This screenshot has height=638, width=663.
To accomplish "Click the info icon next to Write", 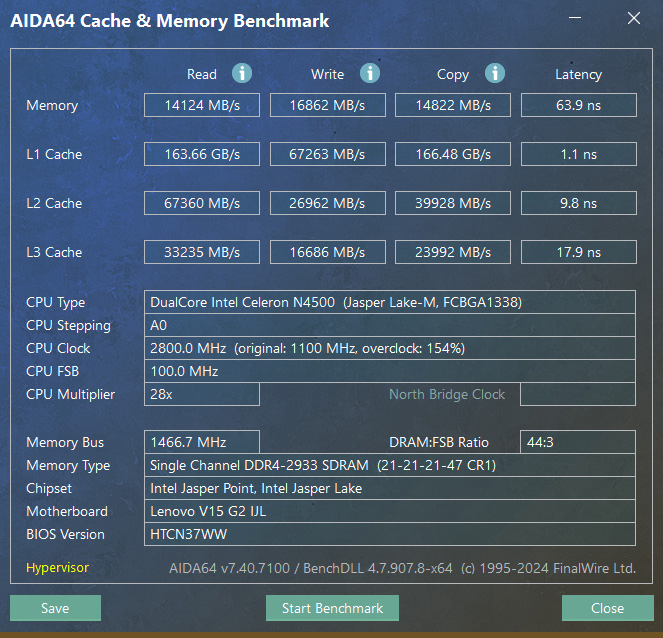I will tap(370, 74).
